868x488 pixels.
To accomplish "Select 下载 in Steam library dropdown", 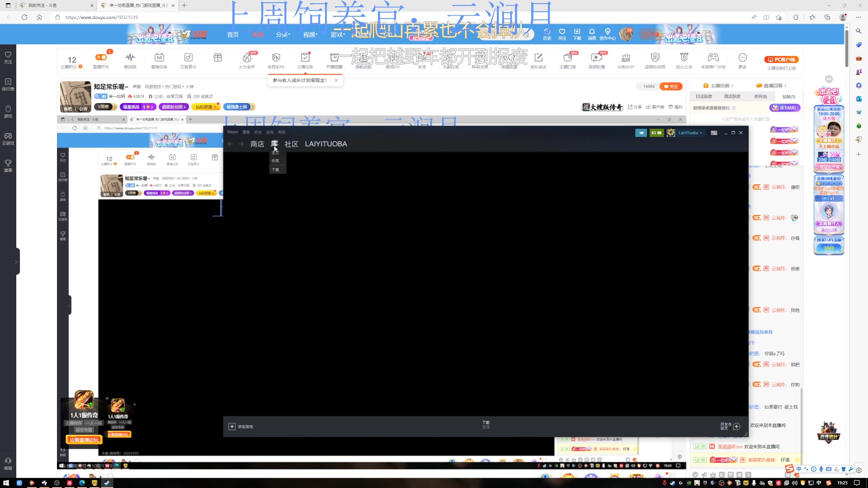I will pyautogui.click(x=275, y=170).
